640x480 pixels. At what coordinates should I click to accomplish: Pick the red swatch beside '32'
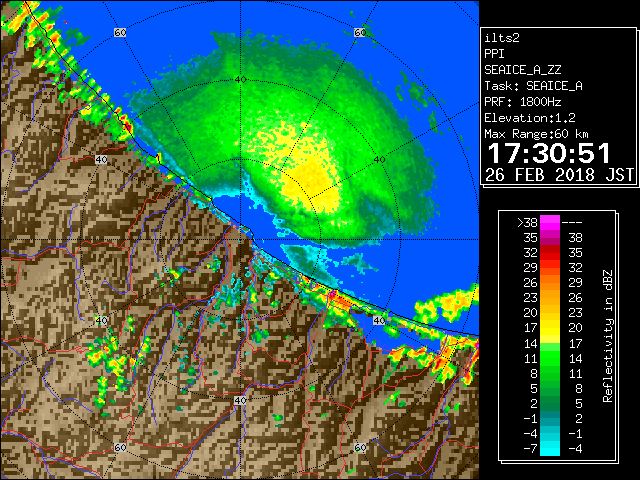[550, 253]
